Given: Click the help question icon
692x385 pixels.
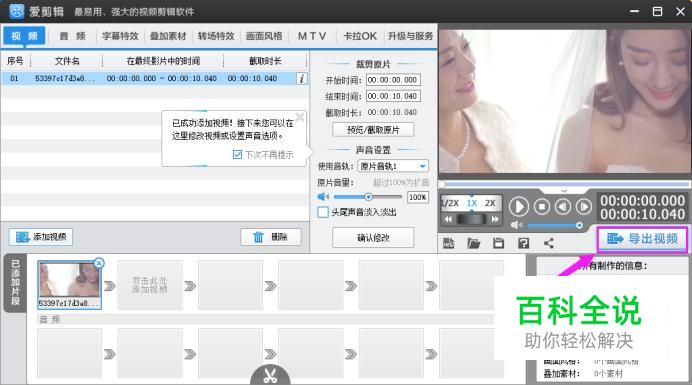Looking at the screenshot, I should [523, 243].
